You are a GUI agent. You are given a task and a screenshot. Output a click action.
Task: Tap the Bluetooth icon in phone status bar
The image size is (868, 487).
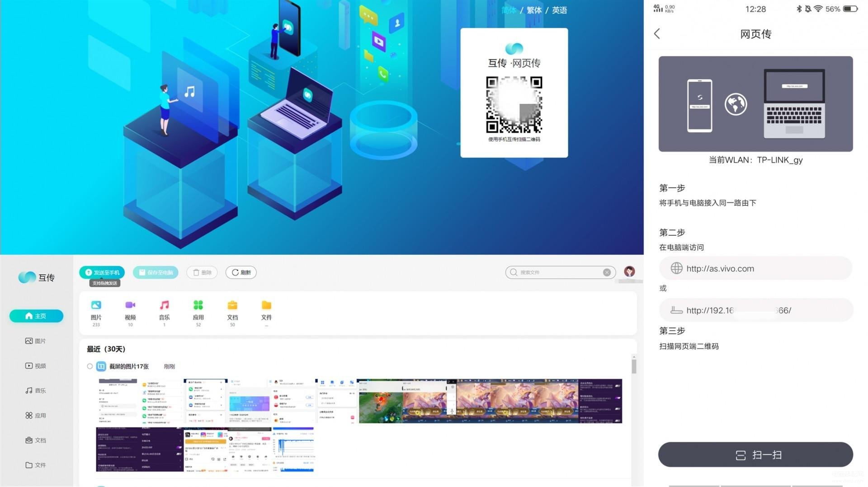click(x=799, y=9)
